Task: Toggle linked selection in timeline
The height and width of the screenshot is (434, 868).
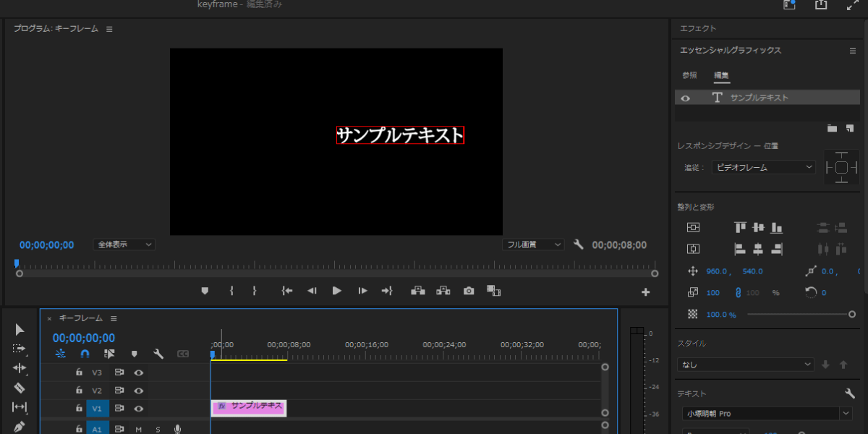Action: (x=109, y=354)
